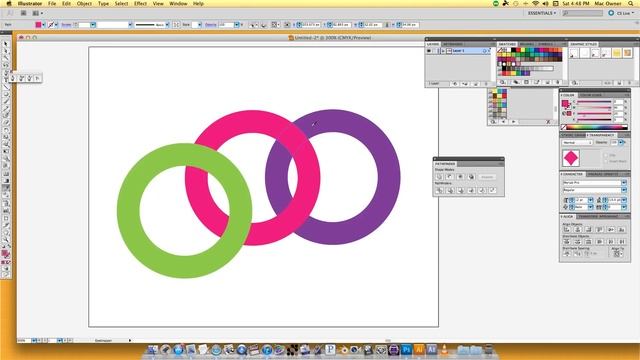Pick the black swatch in Swatches panel
This screenshot has width=640, height=360.
(x=513, y=50)
